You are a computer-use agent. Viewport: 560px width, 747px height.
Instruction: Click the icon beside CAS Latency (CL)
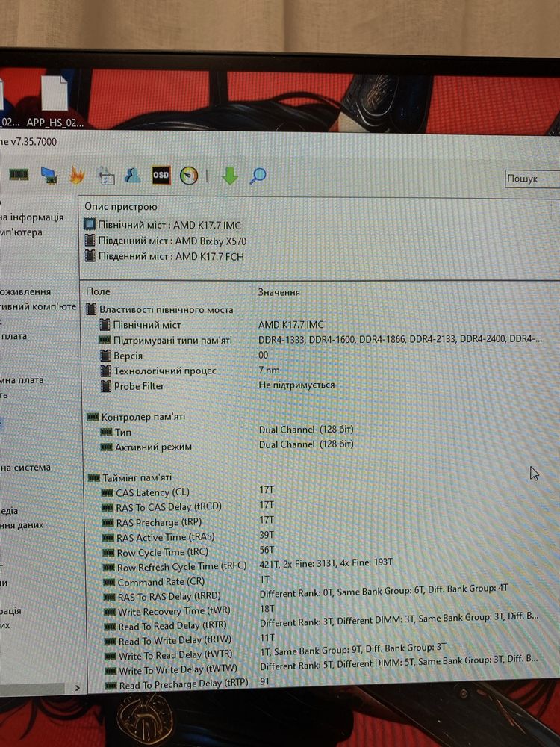click(108, 492)
